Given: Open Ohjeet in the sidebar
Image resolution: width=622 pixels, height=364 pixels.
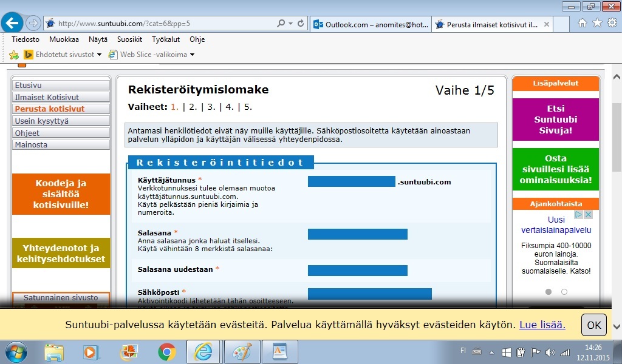Looking at the screenshot, I should 61,133.
